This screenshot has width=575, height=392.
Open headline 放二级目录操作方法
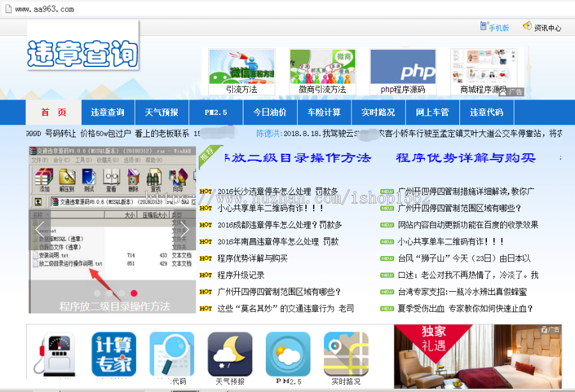pyautogui.click(x=298, y=158)
